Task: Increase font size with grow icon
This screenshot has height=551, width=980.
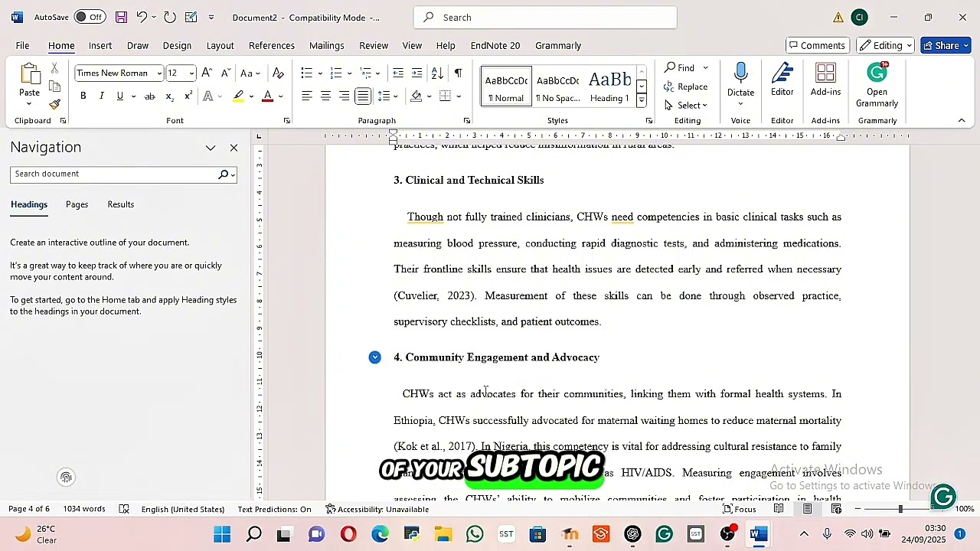Action: pyautogui.click(x=207, y=73)
